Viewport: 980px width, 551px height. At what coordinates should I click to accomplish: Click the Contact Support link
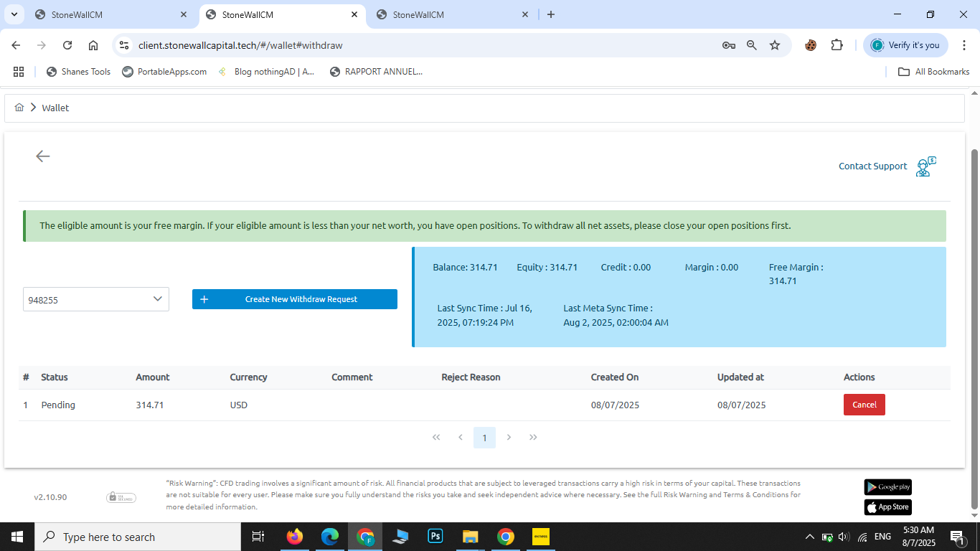click(x=872, y=166)
